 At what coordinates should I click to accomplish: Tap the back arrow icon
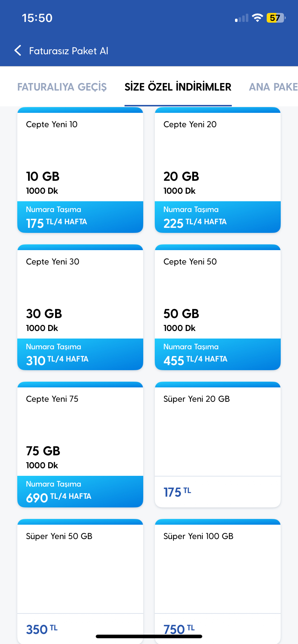pyautogui.click(x=18, y=51)
